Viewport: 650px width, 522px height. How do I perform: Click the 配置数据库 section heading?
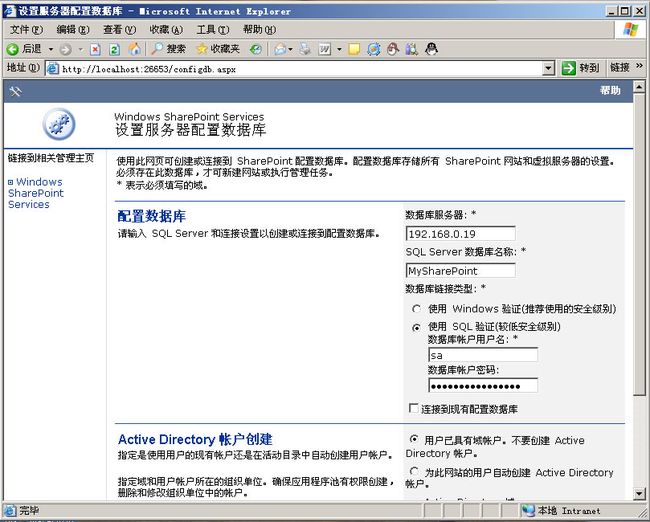[x=152, y=216]
